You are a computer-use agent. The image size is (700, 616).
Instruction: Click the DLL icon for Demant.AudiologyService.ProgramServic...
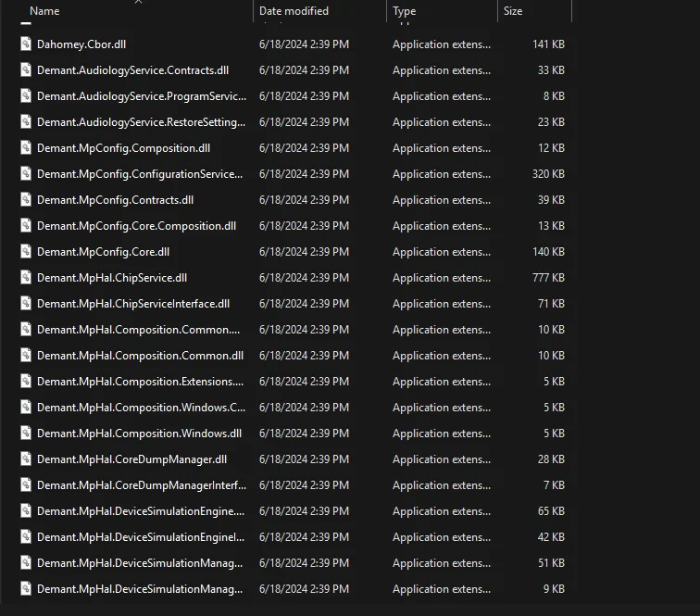click(x=26, y=95)
